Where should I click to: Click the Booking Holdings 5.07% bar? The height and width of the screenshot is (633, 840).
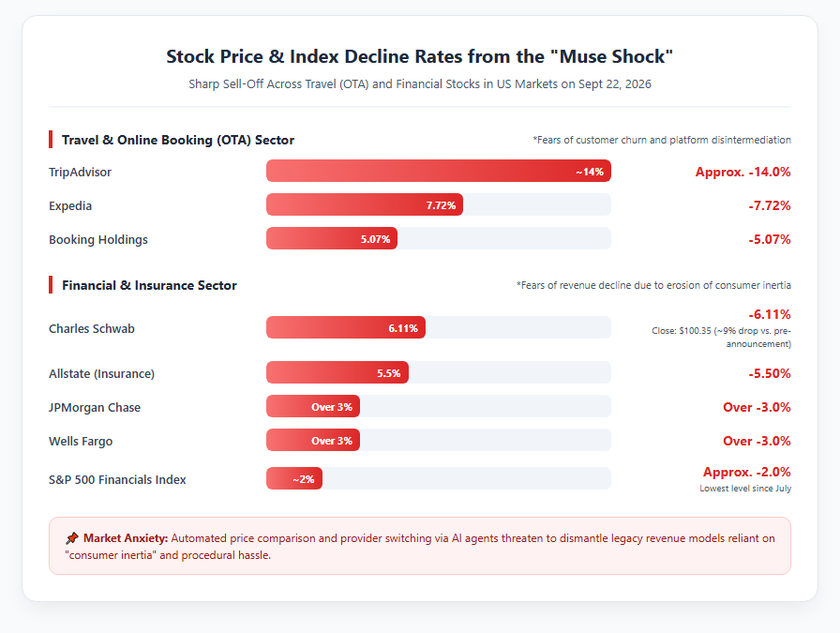click(x=332, y=238)
